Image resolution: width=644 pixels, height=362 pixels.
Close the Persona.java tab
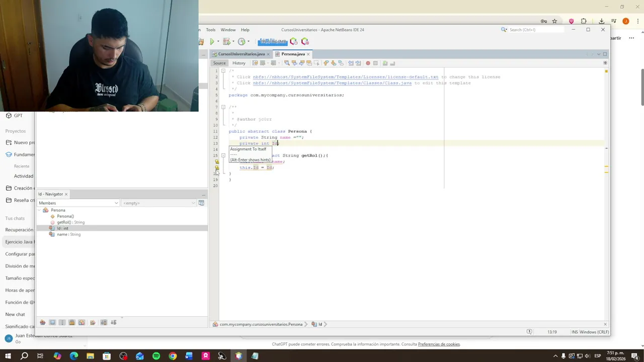[x=308, y=54]
